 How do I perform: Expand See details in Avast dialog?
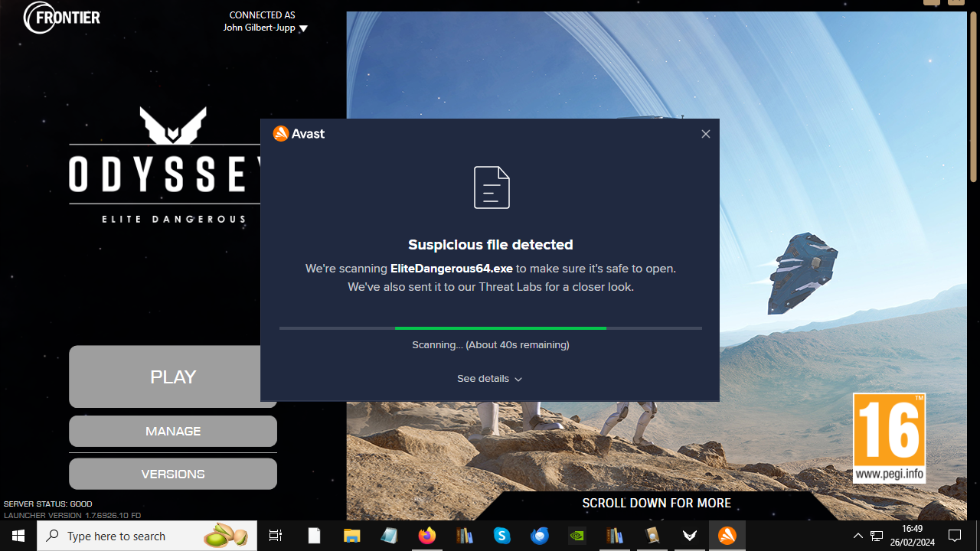[490, 379]
